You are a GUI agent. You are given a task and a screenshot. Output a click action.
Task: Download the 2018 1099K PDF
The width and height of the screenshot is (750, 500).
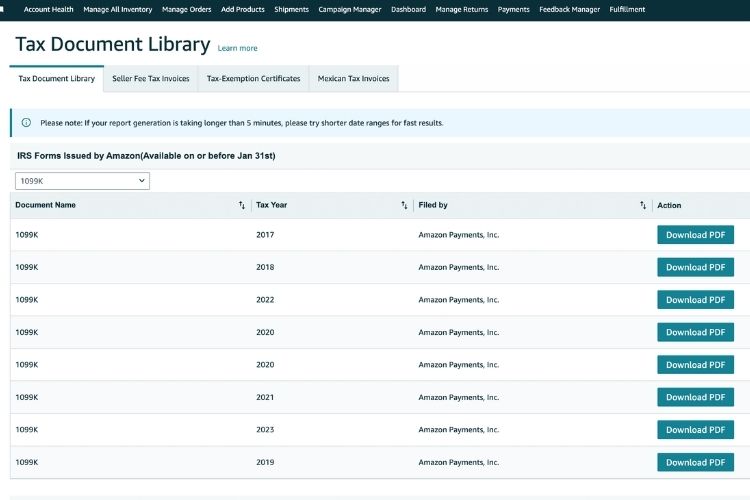click(695, 267)
